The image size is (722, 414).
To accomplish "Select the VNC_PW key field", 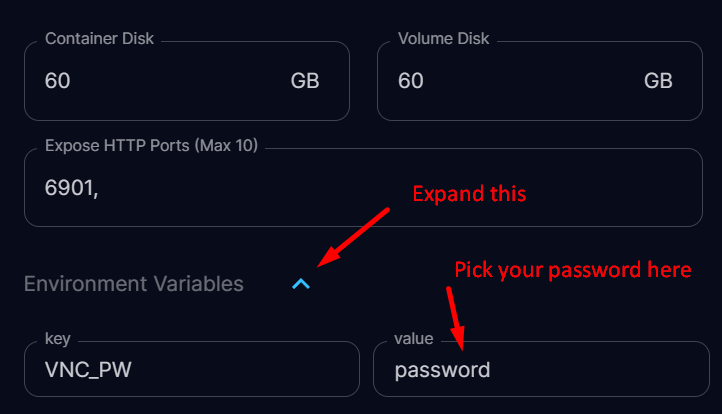I will (191, 370).
